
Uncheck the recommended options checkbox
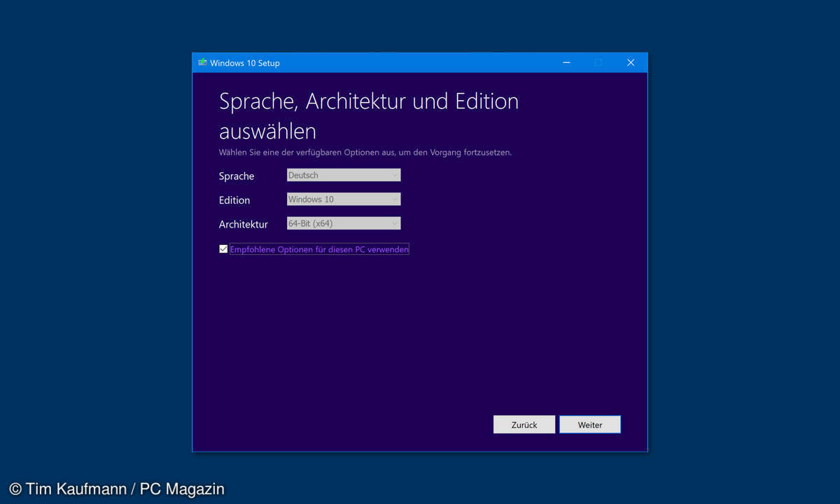tap(223, 248)
